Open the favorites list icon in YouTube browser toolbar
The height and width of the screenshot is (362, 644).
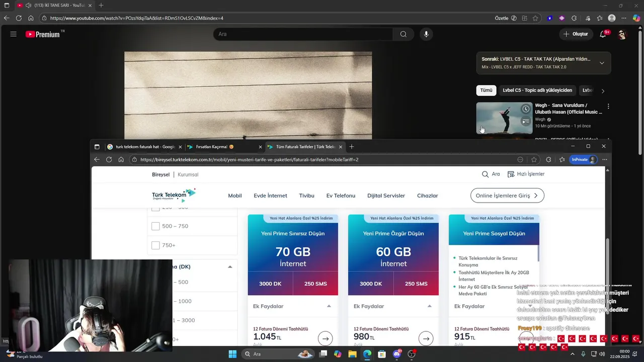(x=600, y=18)
